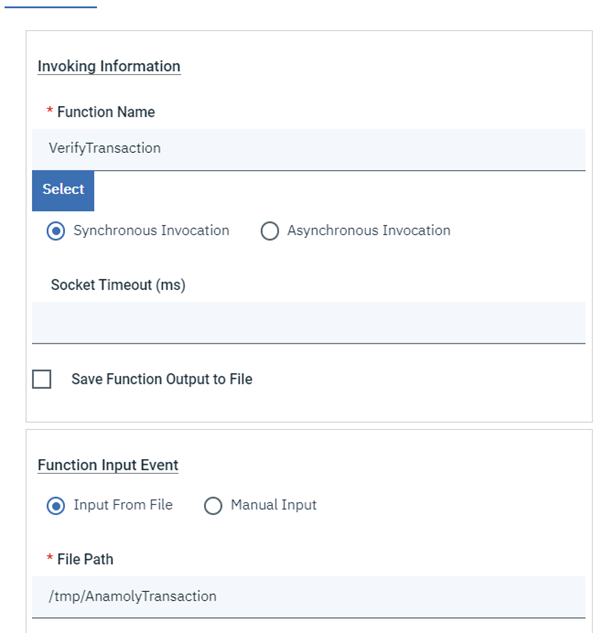Pick the Manual Input radio button

tap(213, 506)
